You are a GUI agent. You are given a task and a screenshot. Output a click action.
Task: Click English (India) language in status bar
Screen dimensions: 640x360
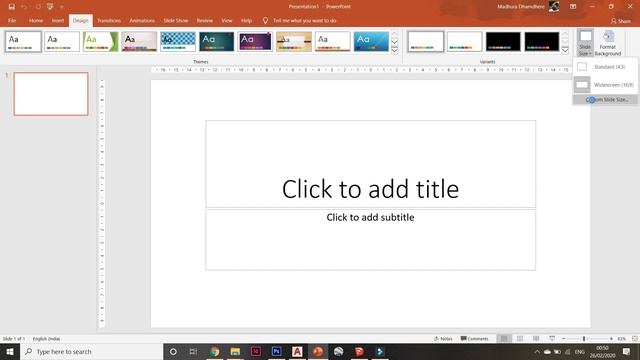46,339
